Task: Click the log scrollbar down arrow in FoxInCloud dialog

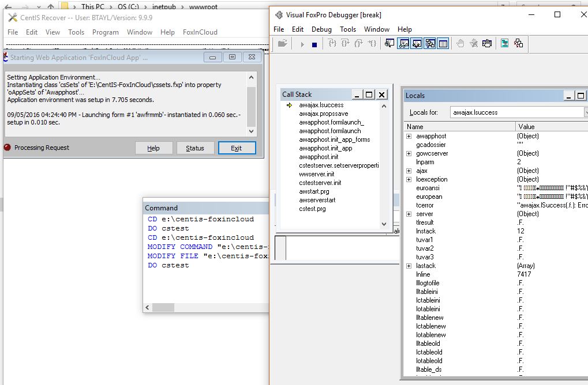Action: pos(251,131)
